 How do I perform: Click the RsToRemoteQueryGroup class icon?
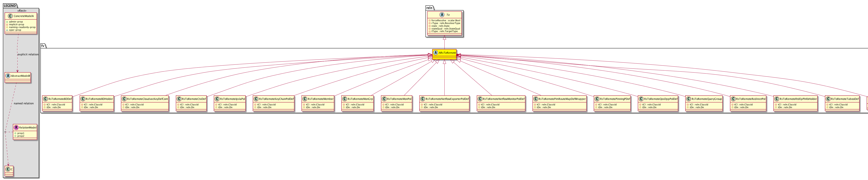[x=688, y=99]
